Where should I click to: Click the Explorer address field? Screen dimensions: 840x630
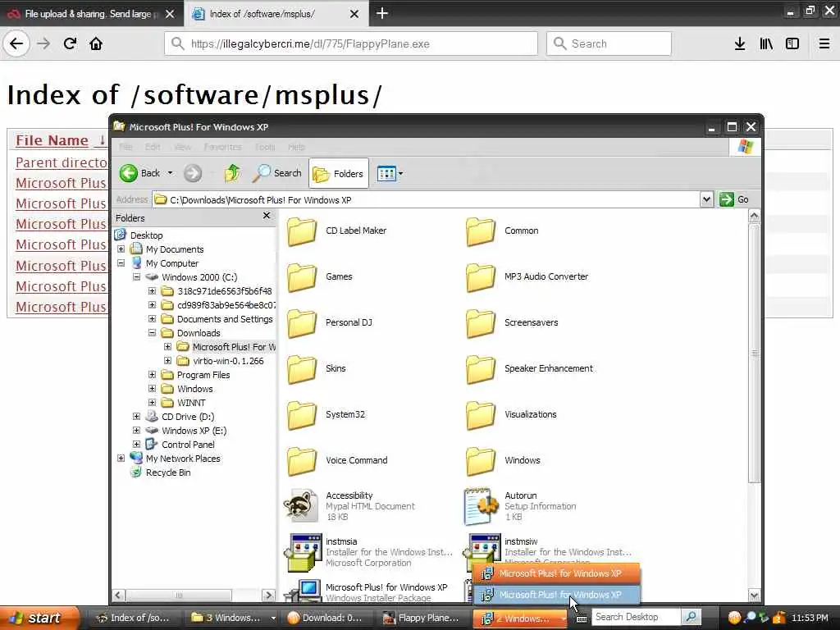(426, 200)
